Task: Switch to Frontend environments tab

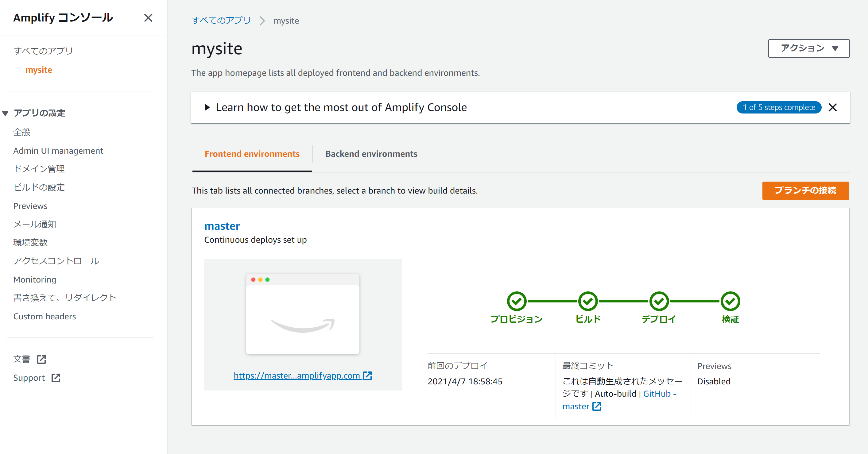Action: pos(252,154)
